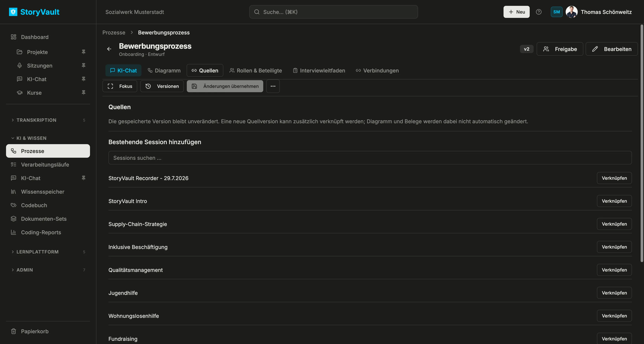Click the Bearbeiten pencil button
The height and width of the screenshot is (344, 644).
[612, 49]
